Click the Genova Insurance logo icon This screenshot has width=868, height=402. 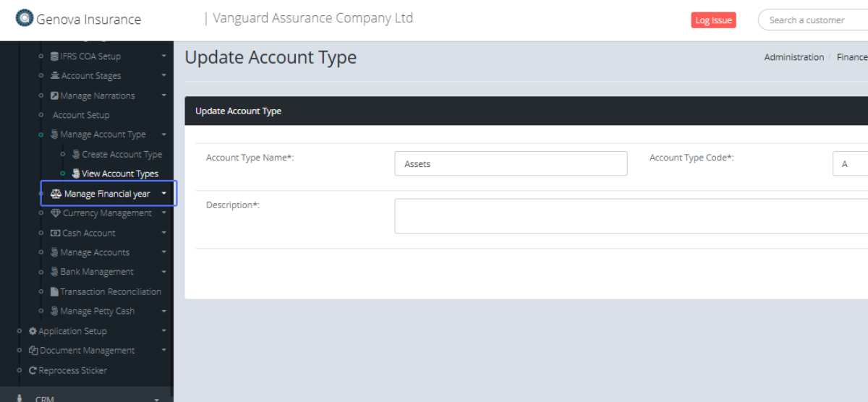coord(25,19)
